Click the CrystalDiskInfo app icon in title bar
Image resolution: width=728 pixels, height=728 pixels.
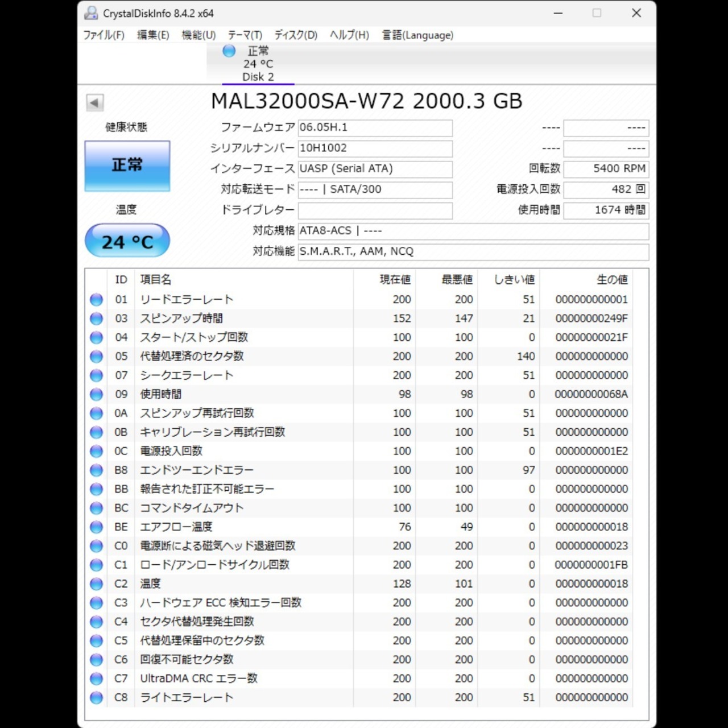(x=91, y=13)
